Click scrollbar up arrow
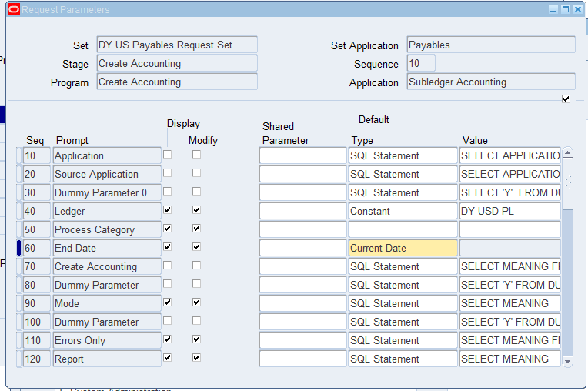The image size is (588, 391). pos(568,153)
